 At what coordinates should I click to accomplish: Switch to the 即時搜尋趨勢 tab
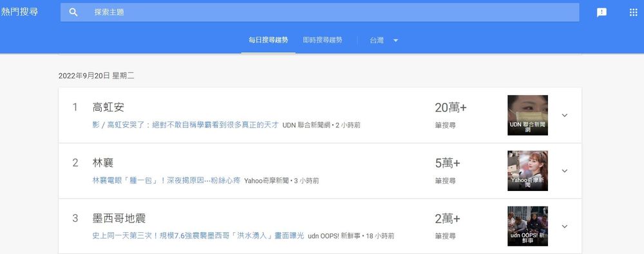click(x=323, y=41)
